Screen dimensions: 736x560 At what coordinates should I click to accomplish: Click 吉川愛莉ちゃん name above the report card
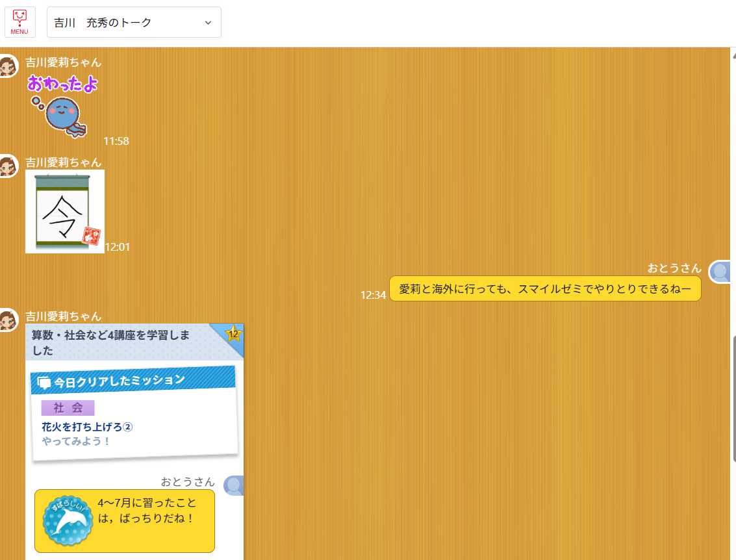64,317
